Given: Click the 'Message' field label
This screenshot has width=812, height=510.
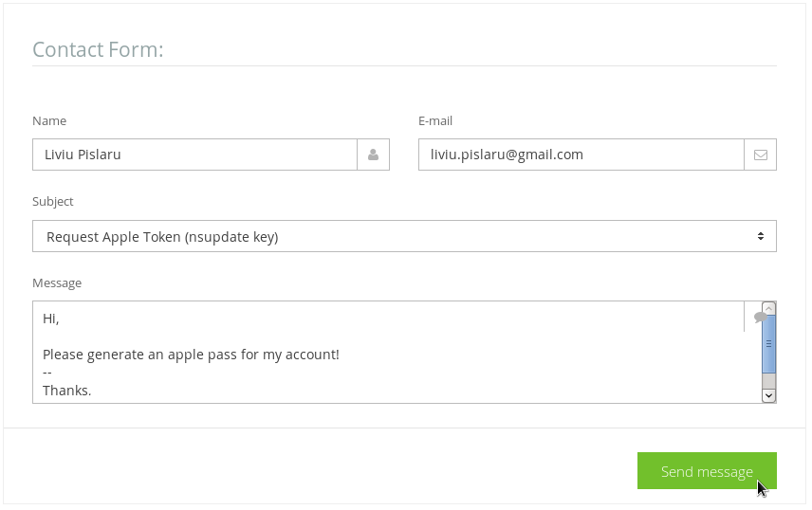Looking at the screenshot, I should click(x=57, y=282).
